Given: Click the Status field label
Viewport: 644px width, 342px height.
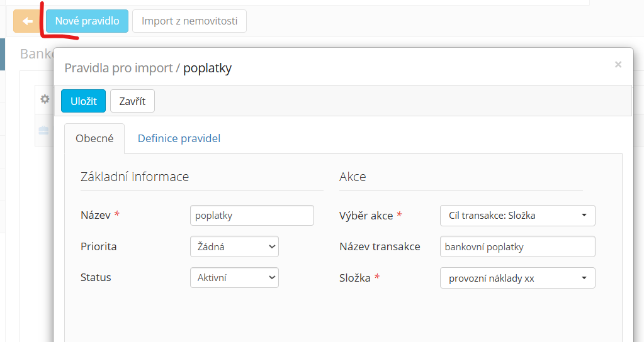Looking at the screenshot, I should click(x=96, y=277).
